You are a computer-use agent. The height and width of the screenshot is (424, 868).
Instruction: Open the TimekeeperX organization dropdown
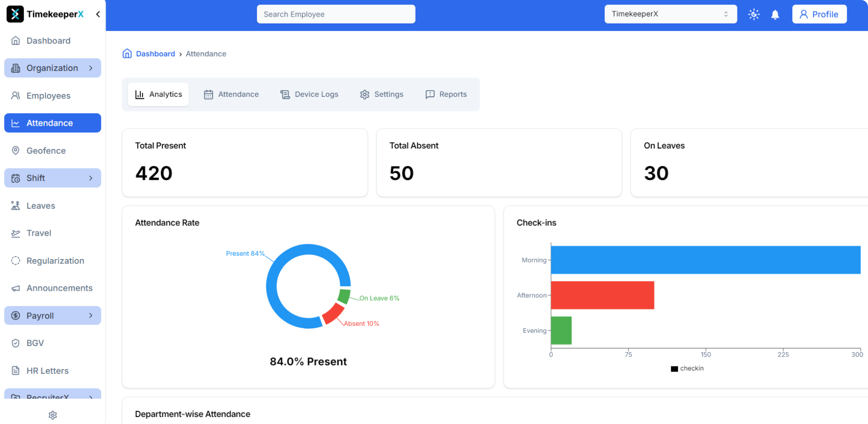670,14
